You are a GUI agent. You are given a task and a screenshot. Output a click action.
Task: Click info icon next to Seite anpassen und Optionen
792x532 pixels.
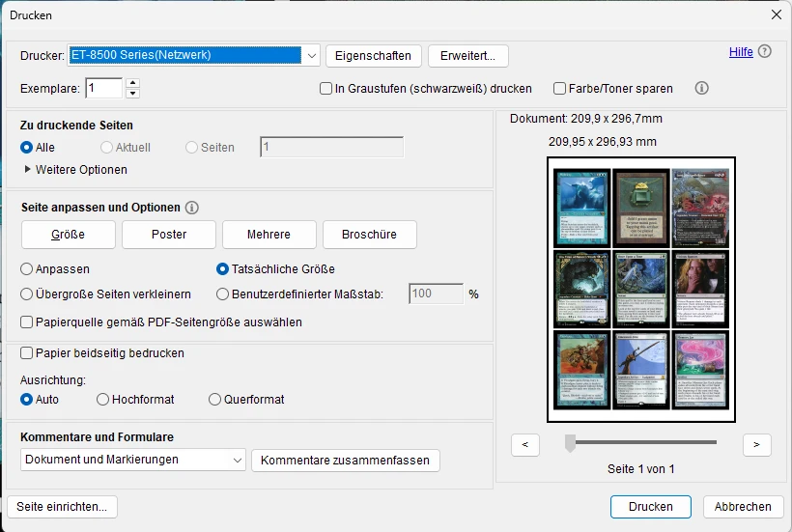click(x=192, y=208)
